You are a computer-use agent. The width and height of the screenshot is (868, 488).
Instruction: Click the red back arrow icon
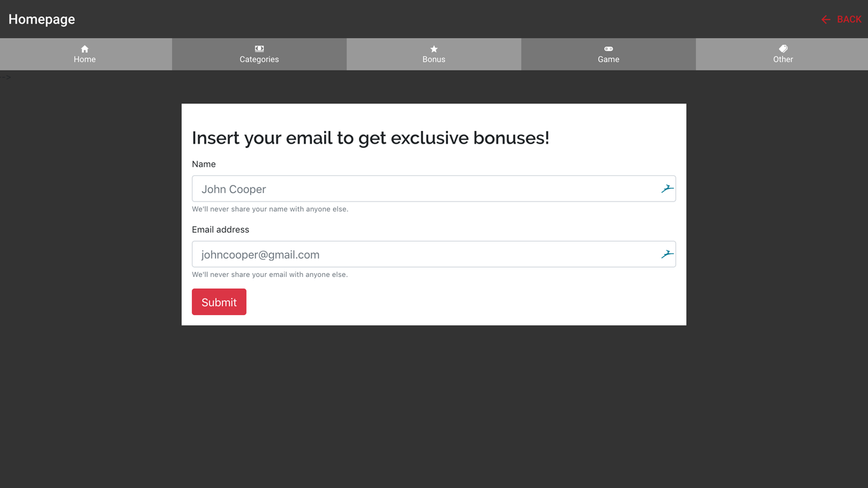825,20
